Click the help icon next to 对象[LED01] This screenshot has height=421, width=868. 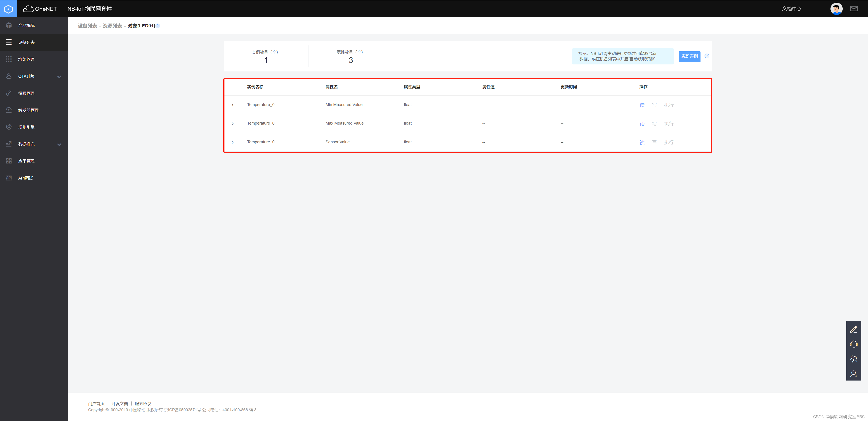[x=158, y=26]
